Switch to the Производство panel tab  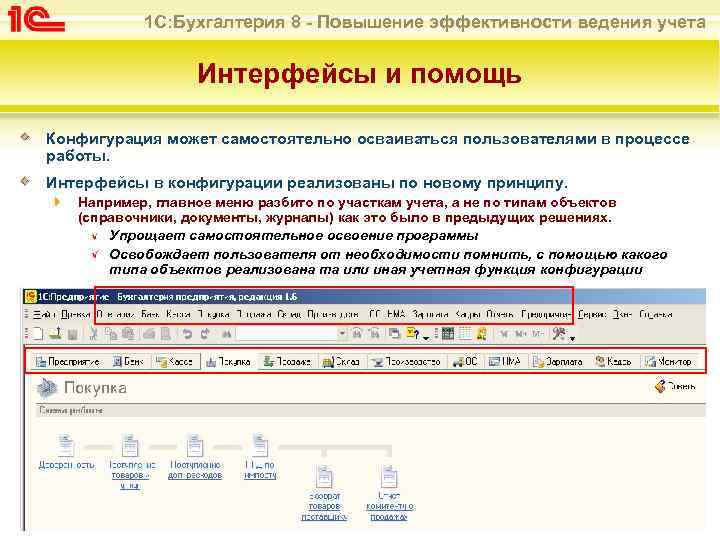point(406,362)
